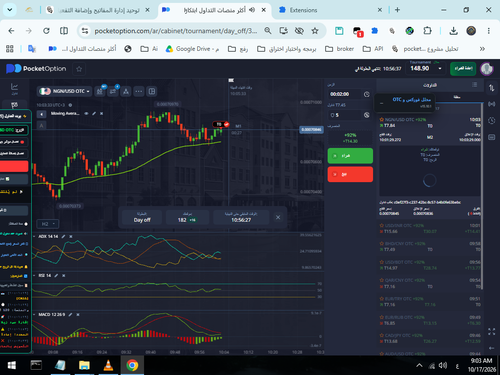This screenshot has height=375, width=500.
Task: Minimize the OTC analyzer popup with dash
Action: [x=382, y=103]
